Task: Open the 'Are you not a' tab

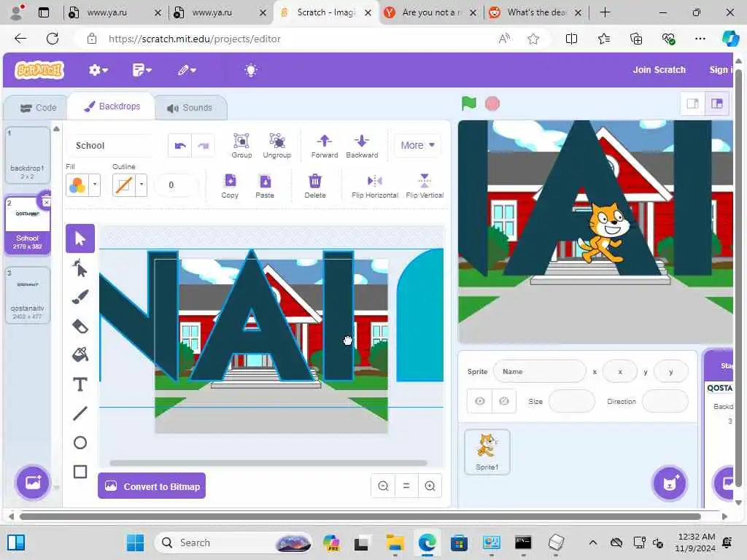Action: (x=430, y=13)
